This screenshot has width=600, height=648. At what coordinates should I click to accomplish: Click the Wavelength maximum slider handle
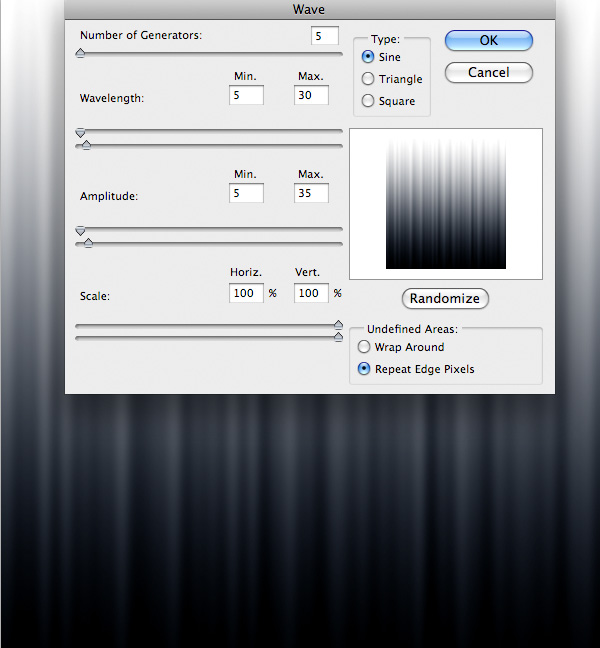coord(86,145)
